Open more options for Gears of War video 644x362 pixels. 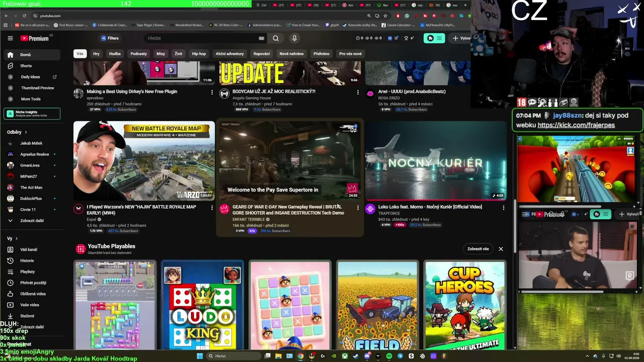pyautogui.click(x=358, y=208)
